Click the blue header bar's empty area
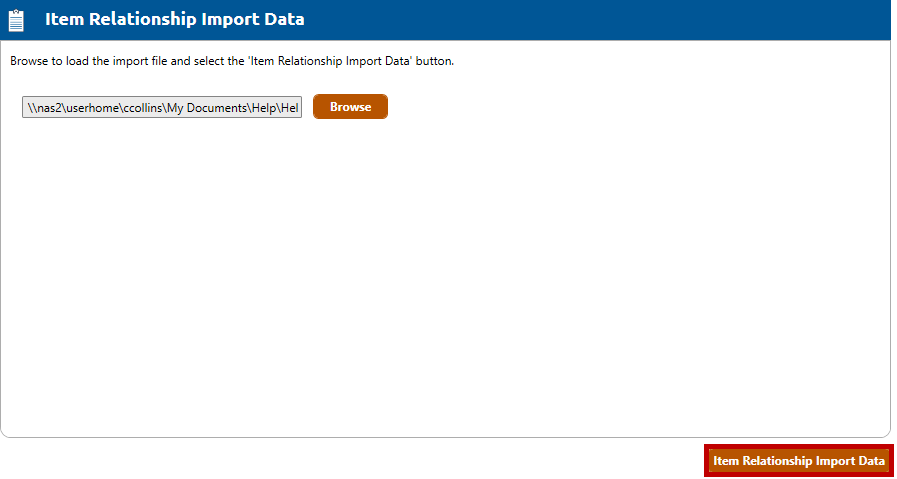Image resolution: width=897 pixels, height=479 pixels. 600,20
